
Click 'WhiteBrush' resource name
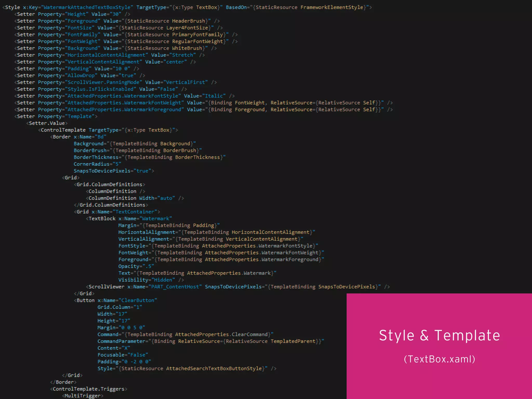pos(187,48)
